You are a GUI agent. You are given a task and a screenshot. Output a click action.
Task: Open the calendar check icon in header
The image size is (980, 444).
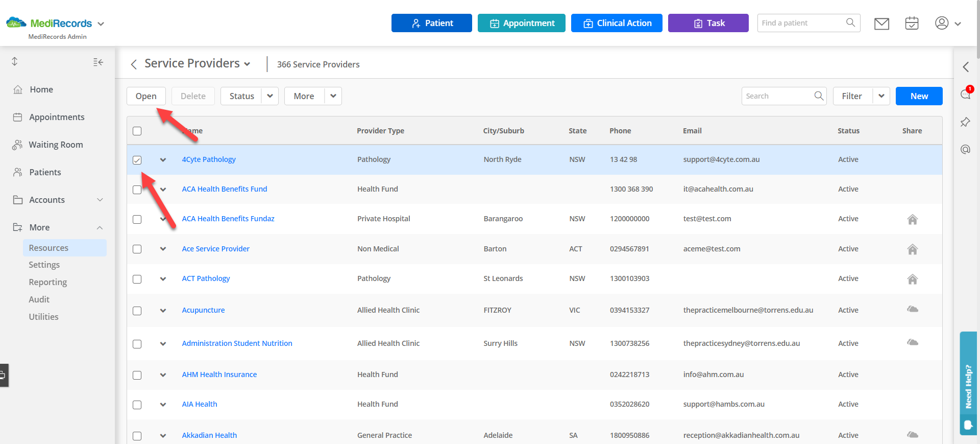(912, 23)
